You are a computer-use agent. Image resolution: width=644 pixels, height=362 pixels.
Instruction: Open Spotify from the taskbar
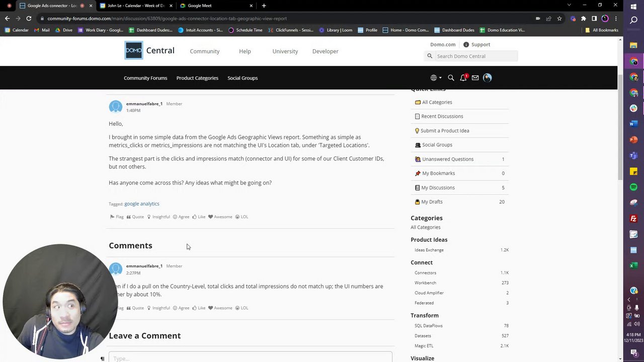tap(633, 187)
